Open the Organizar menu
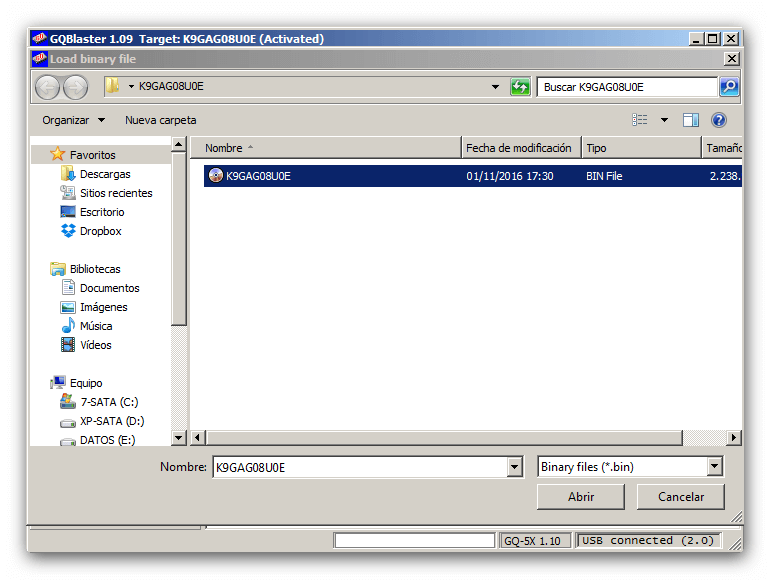Screen dimensions: 771x580 pyautogui.click(x=73, y=120)
